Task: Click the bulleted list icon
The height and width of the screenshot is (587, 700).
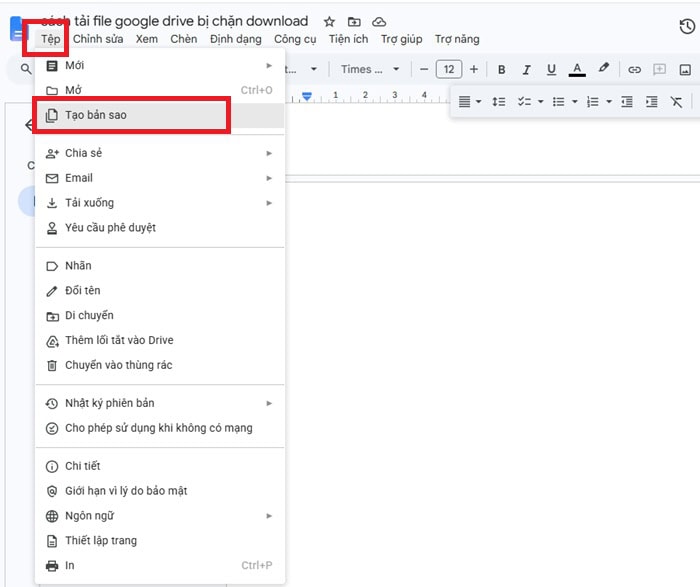Action: (558, 102)
